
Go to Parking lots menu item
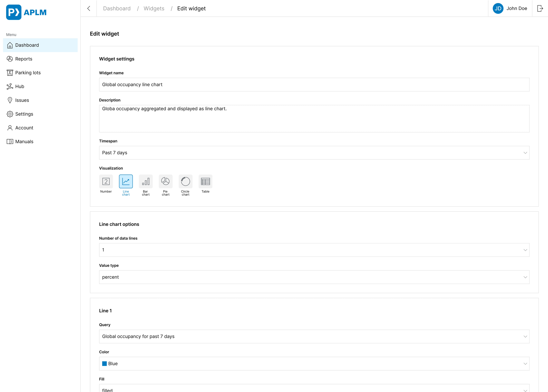coord(28,73)
